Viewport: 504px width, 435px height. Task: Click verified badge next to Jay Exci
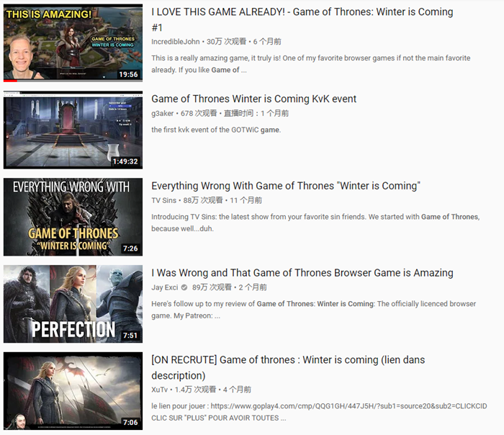pyautogui.click(x=184, y=287)
